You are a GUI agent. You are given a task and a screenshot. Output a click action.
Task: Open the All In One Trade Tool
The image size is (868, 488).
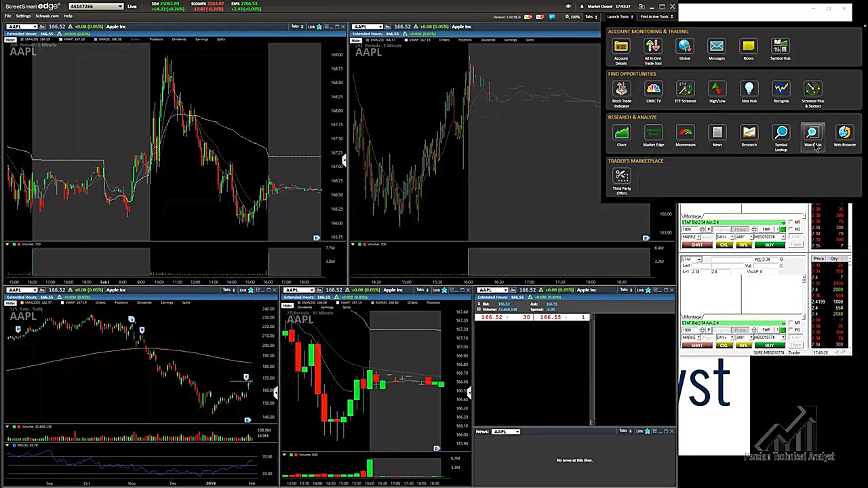(652, 51)
